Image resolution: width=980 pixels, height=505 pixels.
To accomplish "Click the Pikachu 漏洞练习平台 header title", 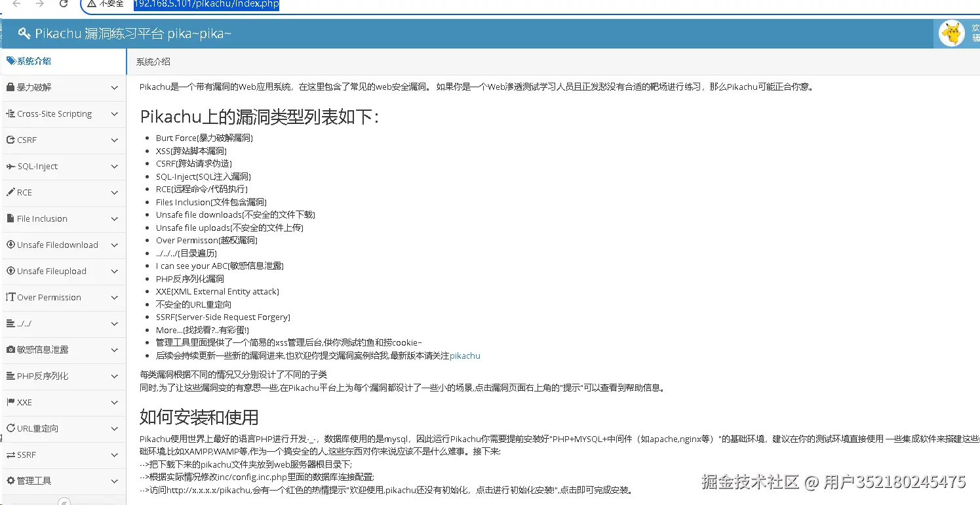I will click(x=133, y=33).
